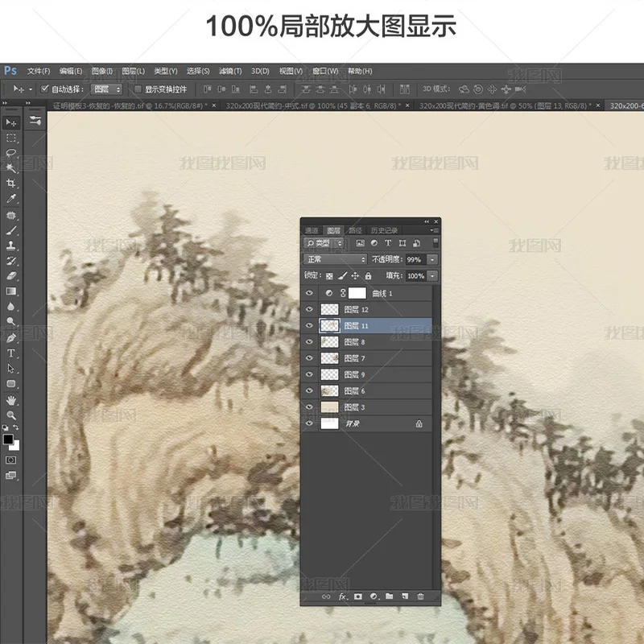Hide layer 图层 8
This screenshot has height=644, width=644.
[x=309, y=341]
